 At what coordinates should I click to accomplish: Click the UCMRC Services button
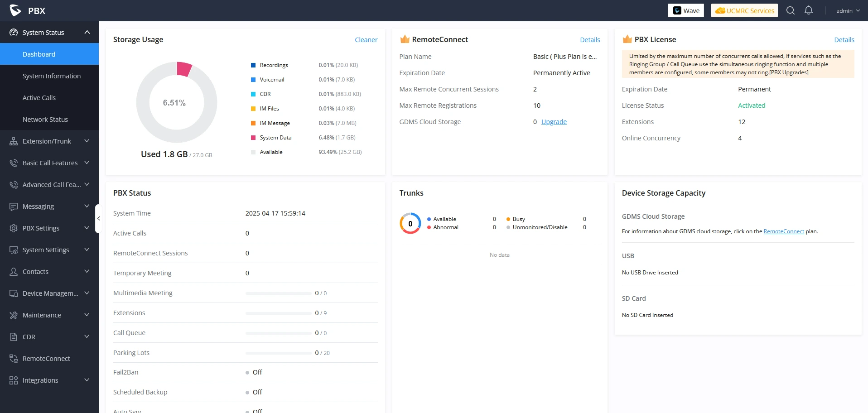click(744, 10)
